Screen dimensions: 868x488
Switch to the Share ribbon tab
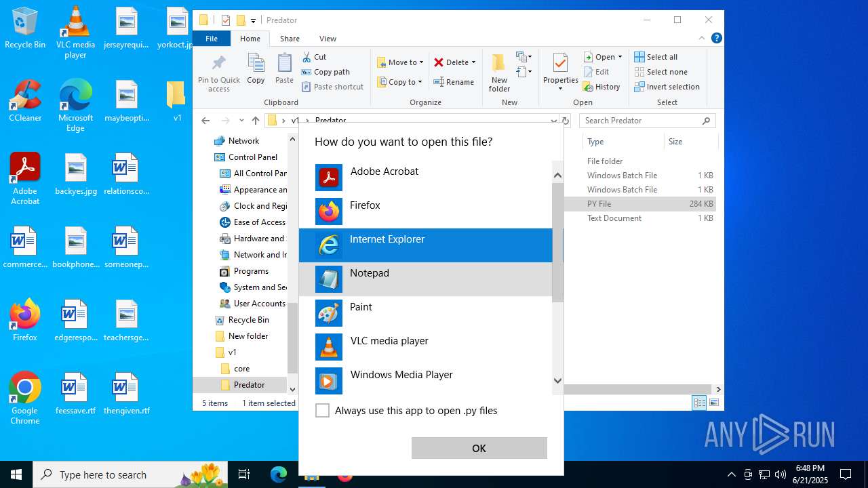[x=290, y=39]
